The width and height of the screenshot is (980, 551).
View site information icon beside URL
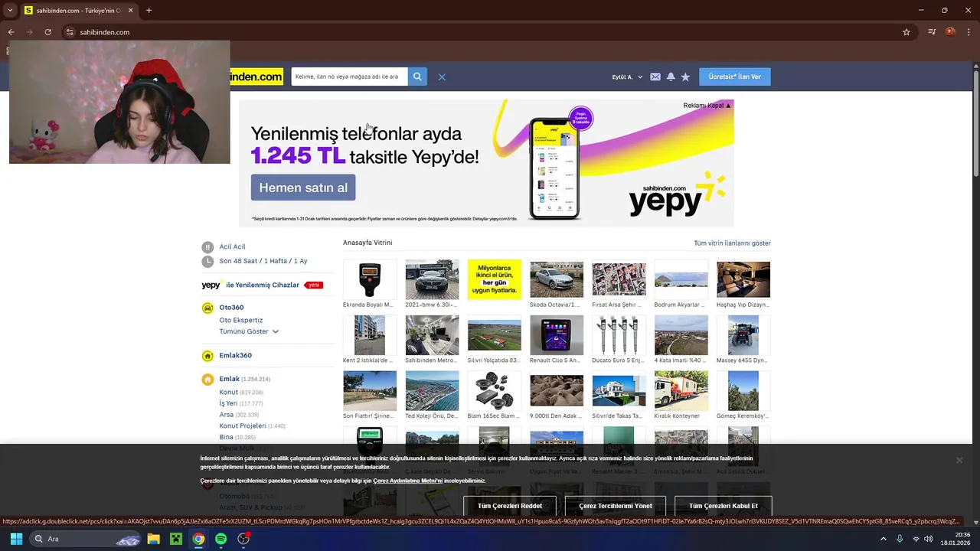(70, 32)
